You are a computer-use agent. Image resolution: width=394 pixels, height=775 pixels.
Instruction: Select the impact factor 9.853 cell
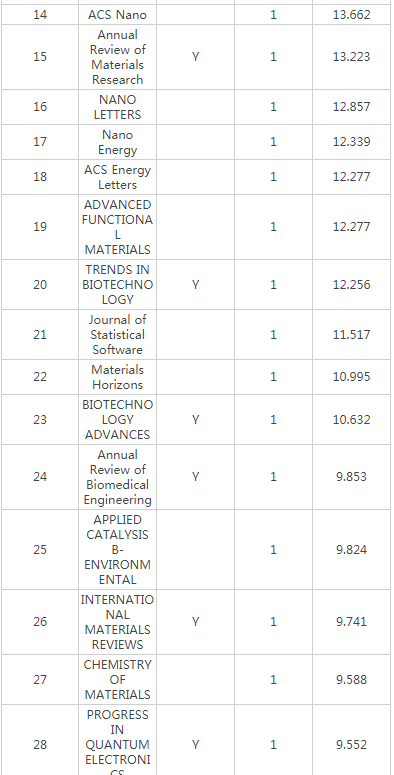pyautogui.click(x=351, y=477)
